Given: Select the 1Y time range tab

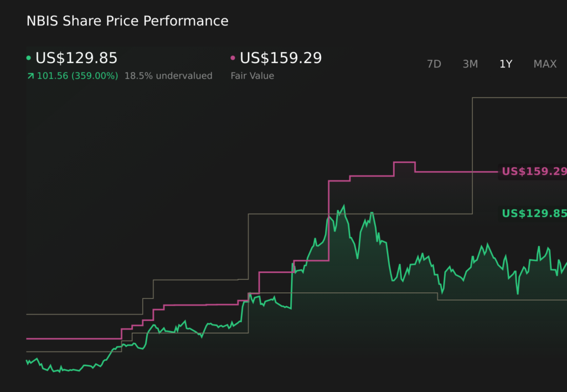Looking at the screenshot, I should click(x=506, y=64).
